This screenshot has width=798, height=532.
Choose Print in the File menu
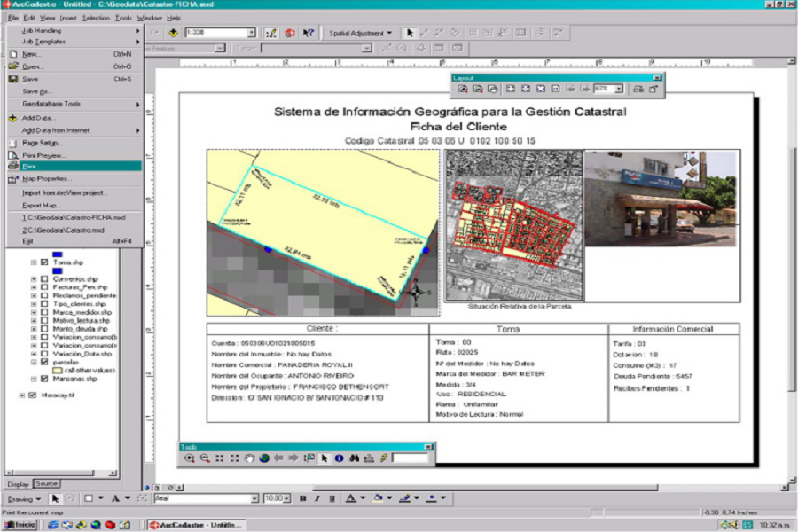(74, 167)
